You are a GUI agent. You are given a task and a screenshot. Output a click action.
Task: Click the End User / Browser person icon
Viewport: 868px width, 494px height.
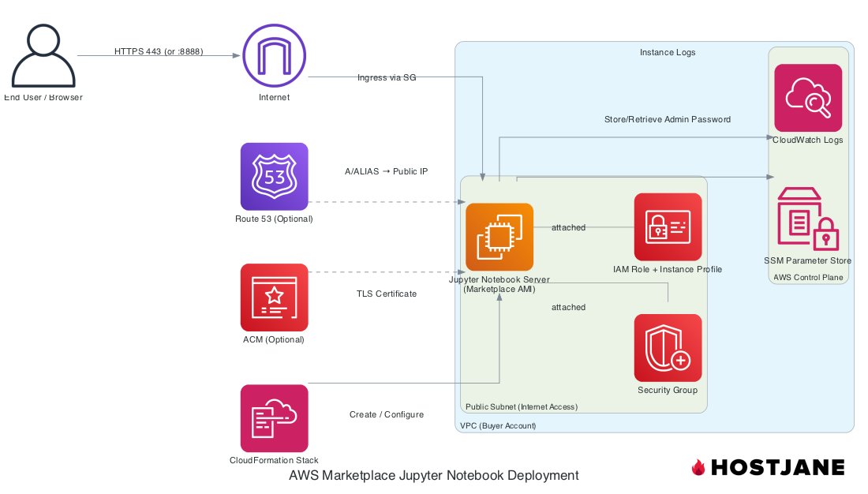point(43,55)
